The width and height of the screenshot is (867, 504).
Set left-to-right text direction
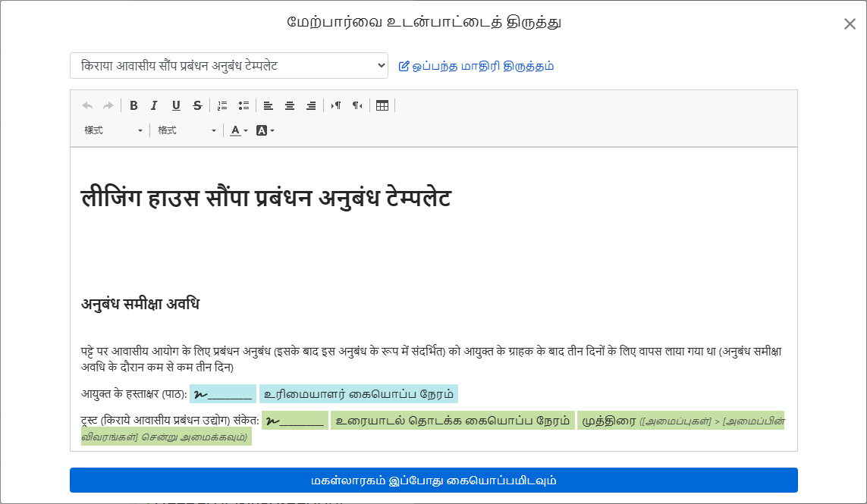pyautogui.click(x=335, y=105)
